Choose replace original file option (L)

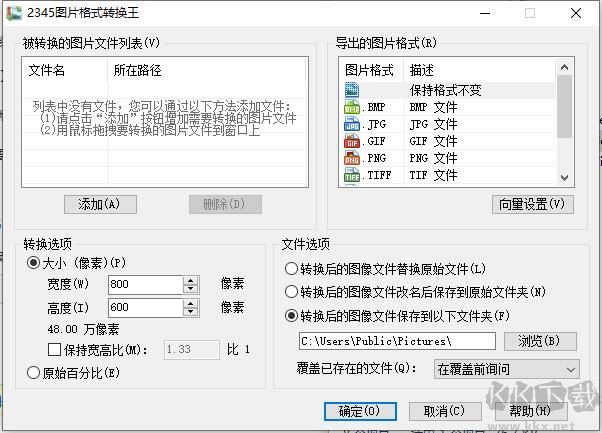click(x=291, y=269)
